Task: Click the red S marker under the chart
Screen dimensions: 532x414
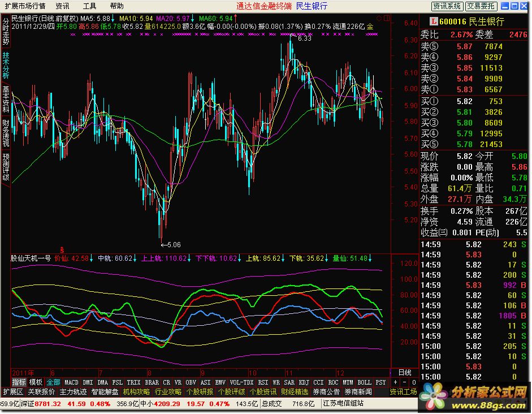Action: [x=62, y=250]
